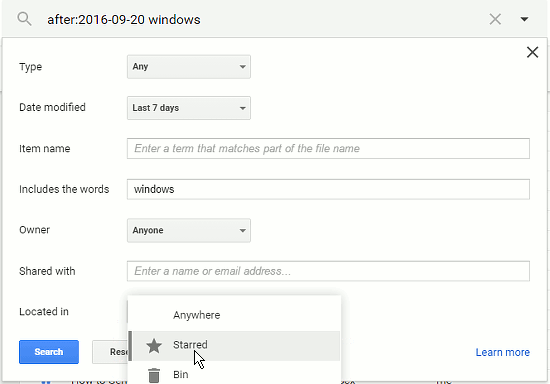Open the Owner dropdown showing Anyone
This screenshot has width=550, height=384.
(x=189, y=230)
